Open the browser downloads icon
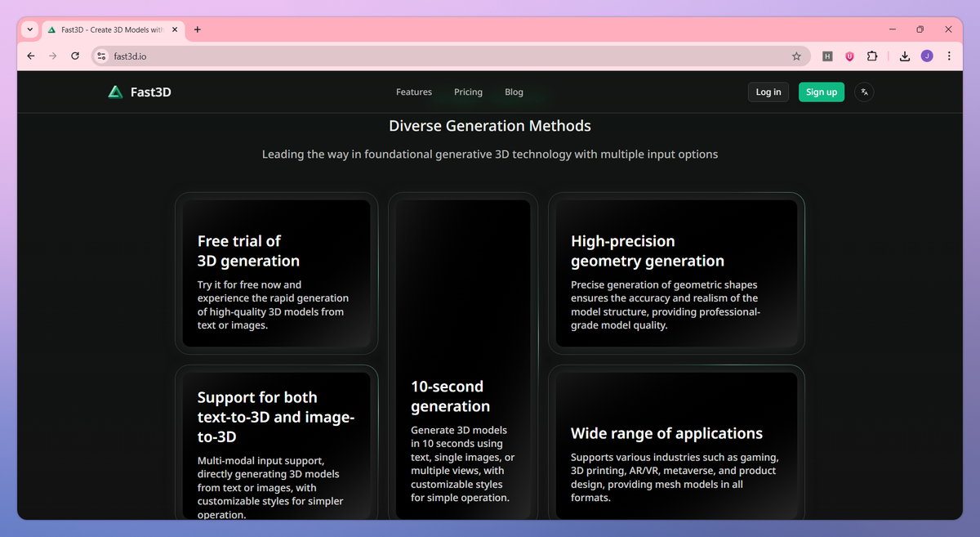980x537 pixels. click(x=905, y=56)
